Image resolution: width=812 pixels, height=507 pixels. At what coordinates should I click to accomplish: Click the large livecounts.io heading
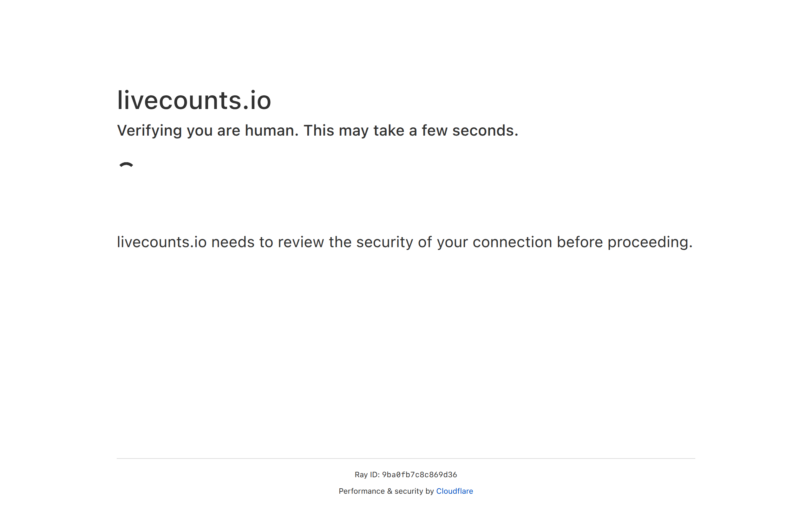tap(194, 100)
